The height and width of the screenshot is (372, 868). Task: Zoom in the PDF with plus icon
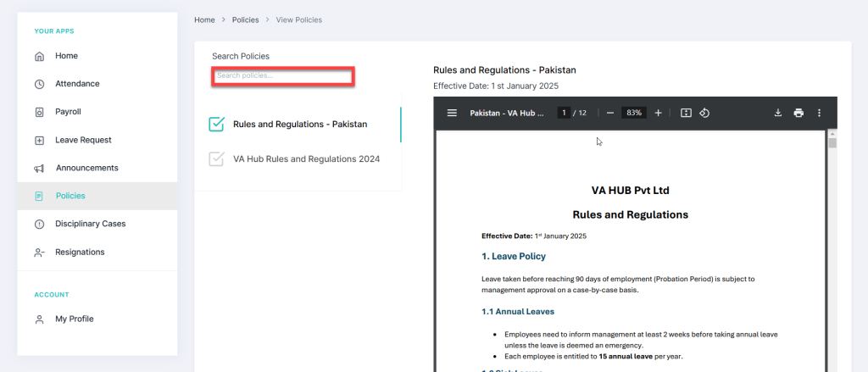pyautogui.click(x=658, y=113)
